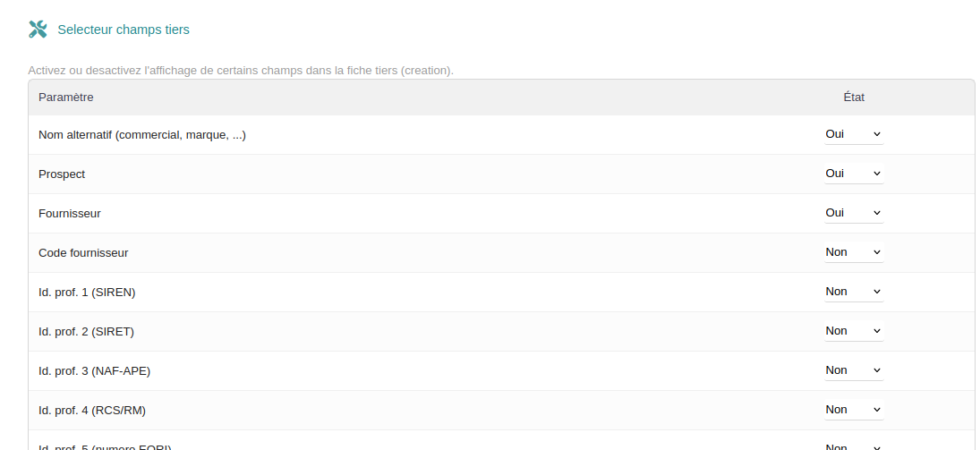Open the Id. prof. 2 (SIRET) dropdown
The width and height of the screenshot is (980, 450).
(853, 331)
